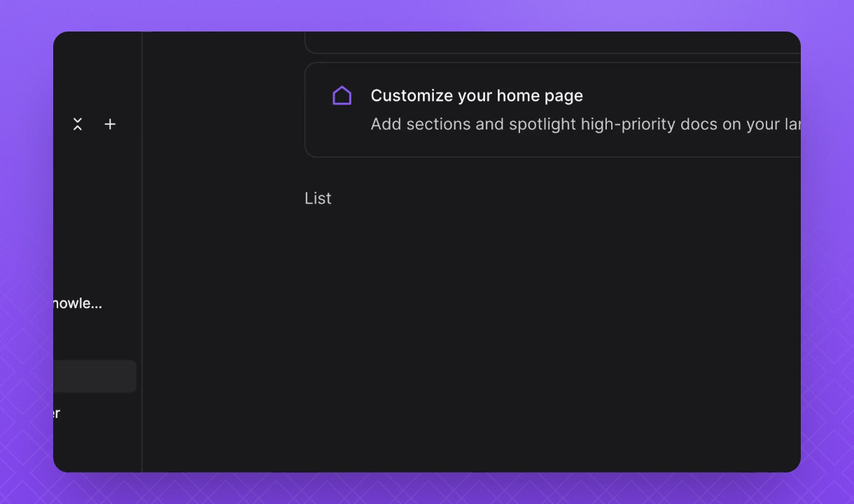Collapse all sidebar sections with the chevrons icon

coord(78,125)
